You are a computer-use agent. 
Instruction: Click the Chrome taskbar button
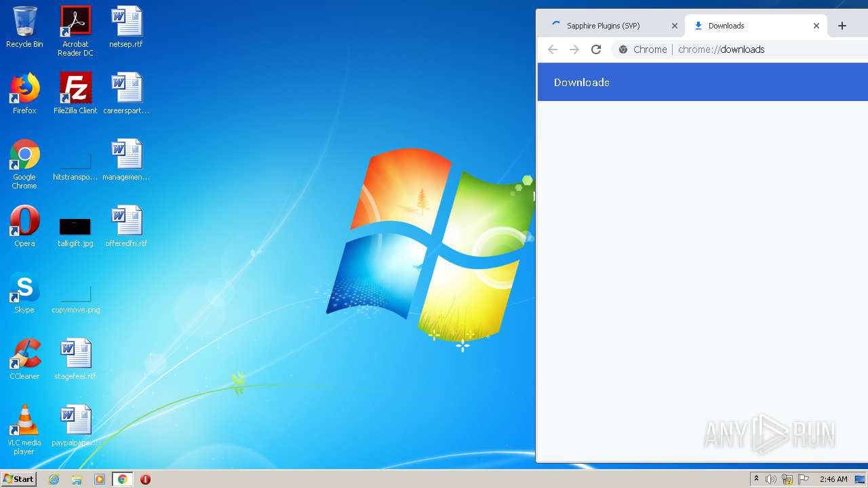[x=122, y=479]
